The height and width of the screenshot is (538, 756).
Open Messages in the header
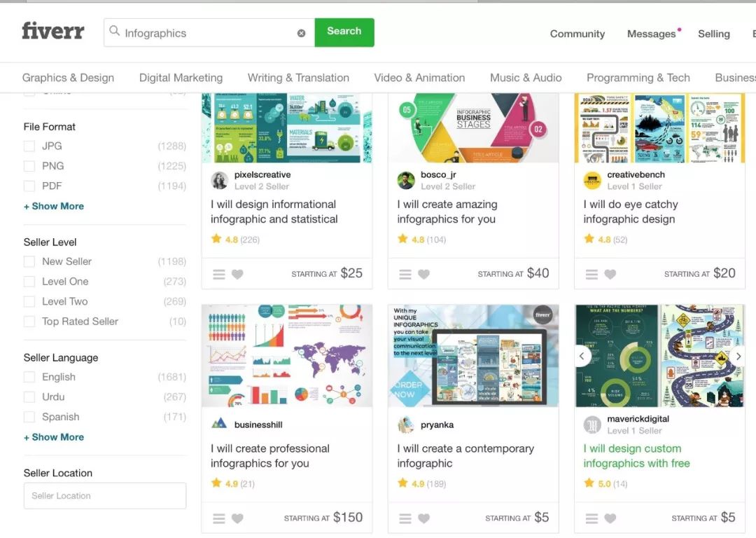pos(652,34)
